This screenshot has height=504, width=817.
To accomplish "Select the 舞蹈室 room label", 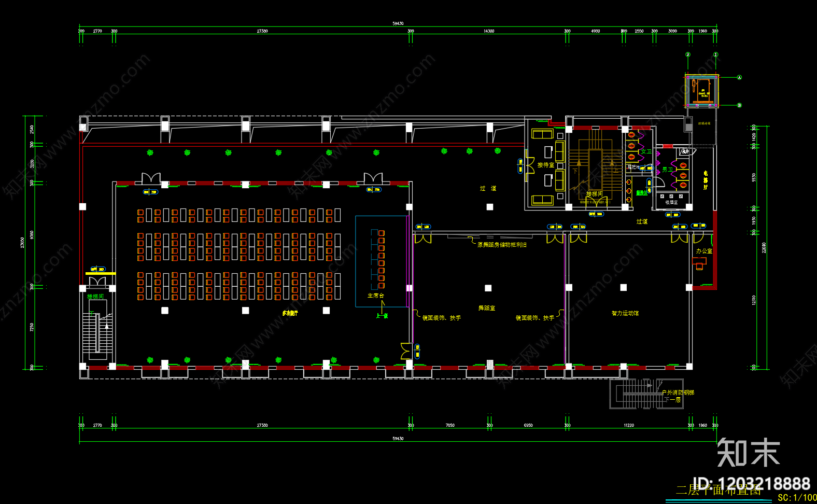I will (486, 308).
